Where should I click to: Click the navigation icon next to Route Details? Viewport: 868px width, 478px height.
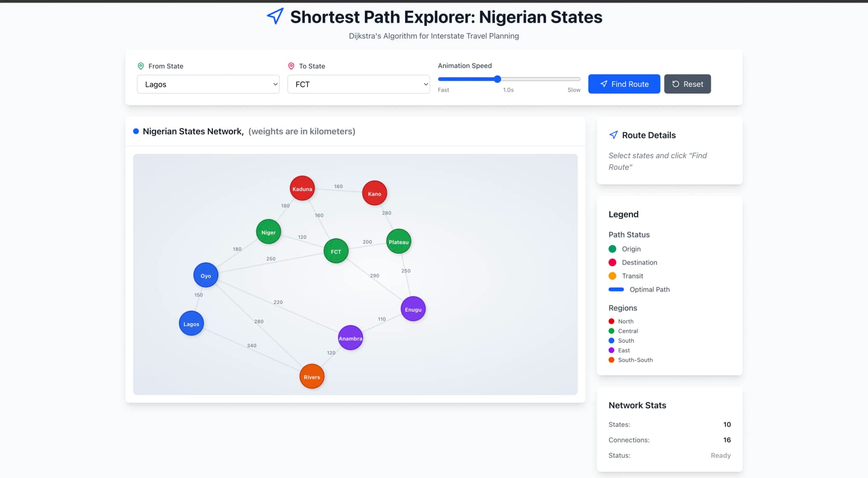coord(613,135)
